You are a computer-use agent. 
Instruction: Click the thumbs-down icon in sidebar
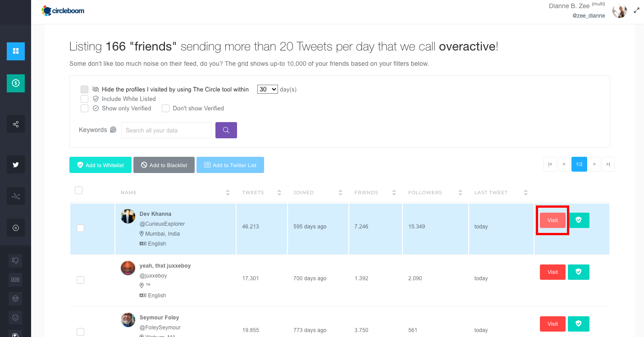(x=16, y=260)
